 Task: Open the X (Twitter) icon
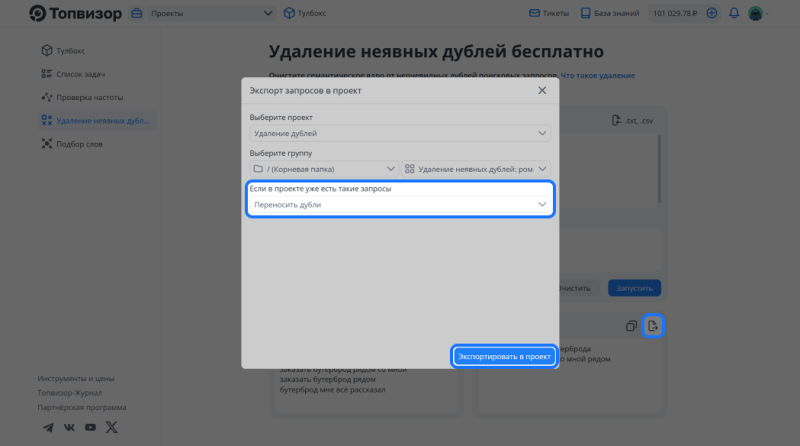111,428
